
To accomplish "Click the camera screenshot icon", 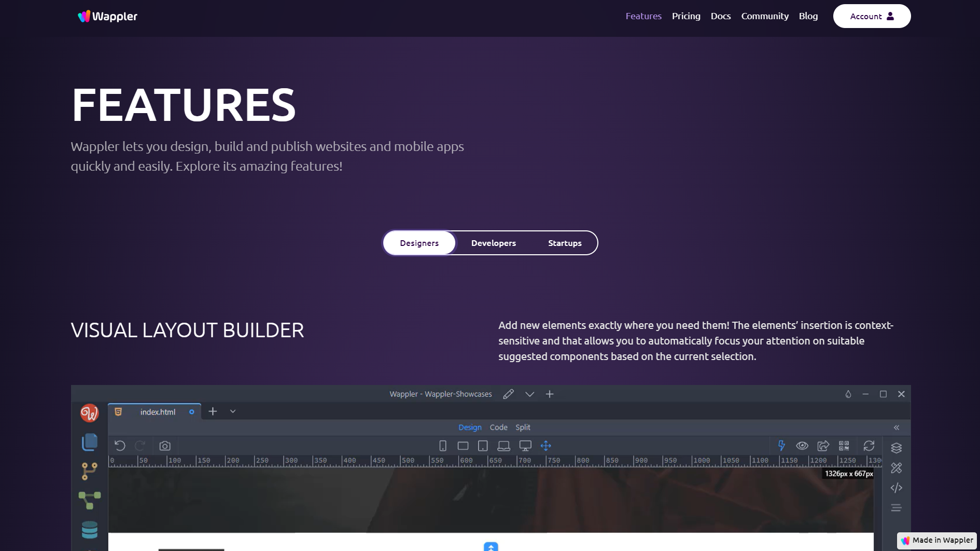I will (x=165, y=446).
